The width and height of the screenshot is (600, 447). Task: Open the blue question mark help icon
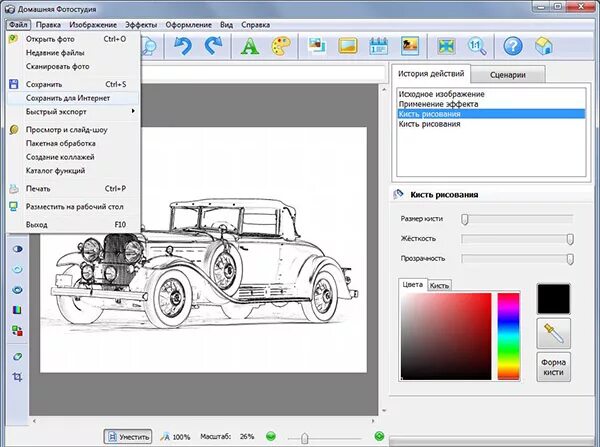[513, 46]
